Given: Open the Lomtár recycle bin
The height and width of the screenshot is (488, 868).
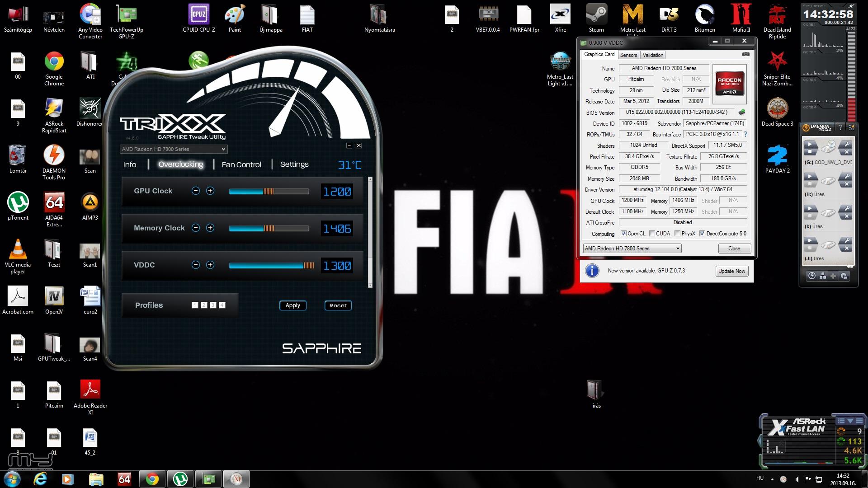Looking at the screenshot, I should [x=18, y=160].
